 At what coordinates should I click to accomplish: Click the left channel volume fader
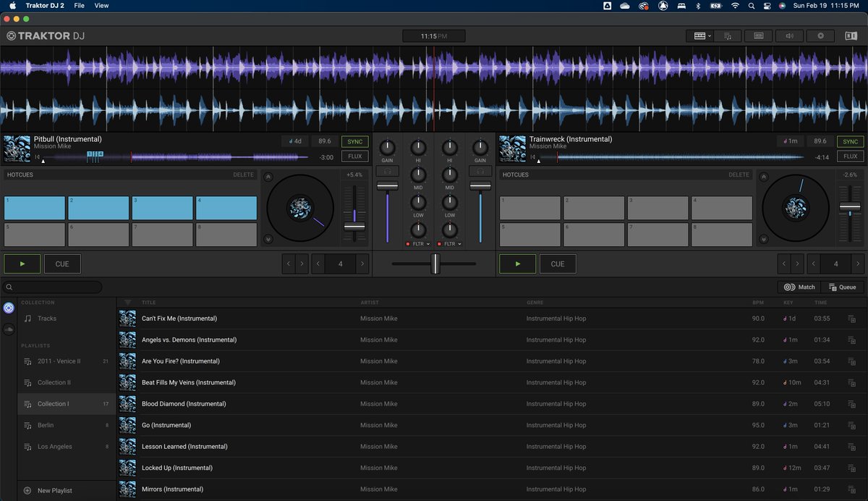pos(388,187)
